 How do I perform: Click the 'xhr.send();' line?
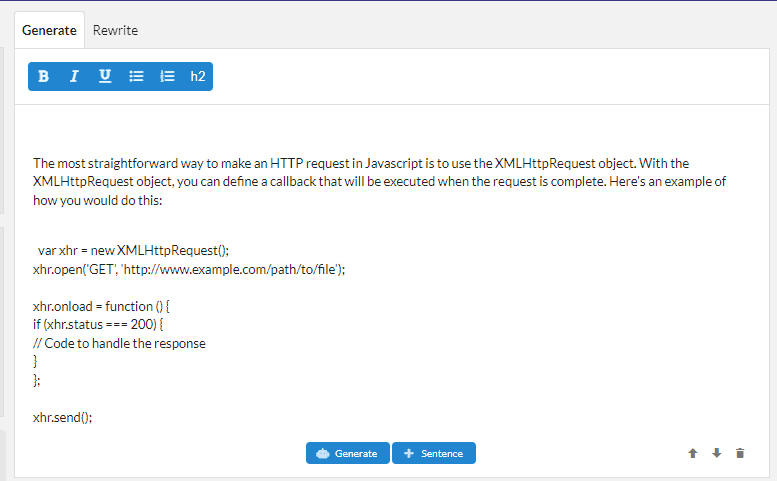[x=62, y=418]
